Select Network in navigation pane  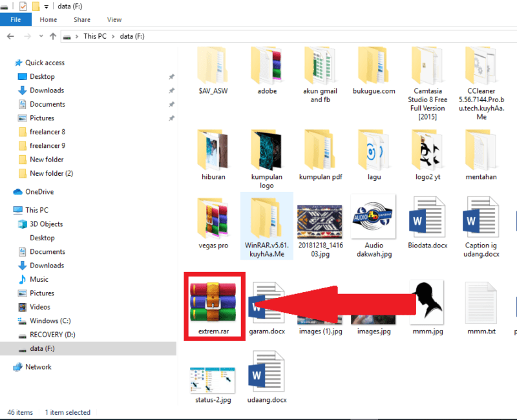coord(38,367)
